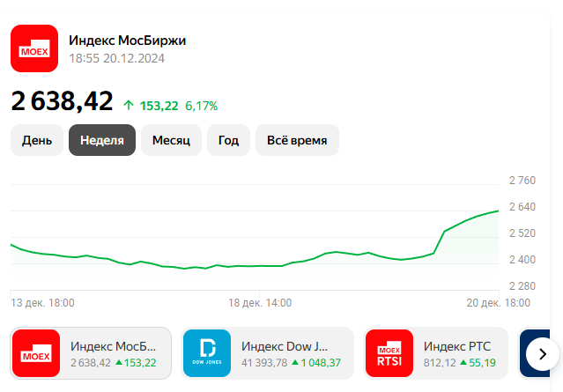The width and height of the screenshot is (563, 392).
Task: Show Всё время chart range
Action: [x=297, y=140]
